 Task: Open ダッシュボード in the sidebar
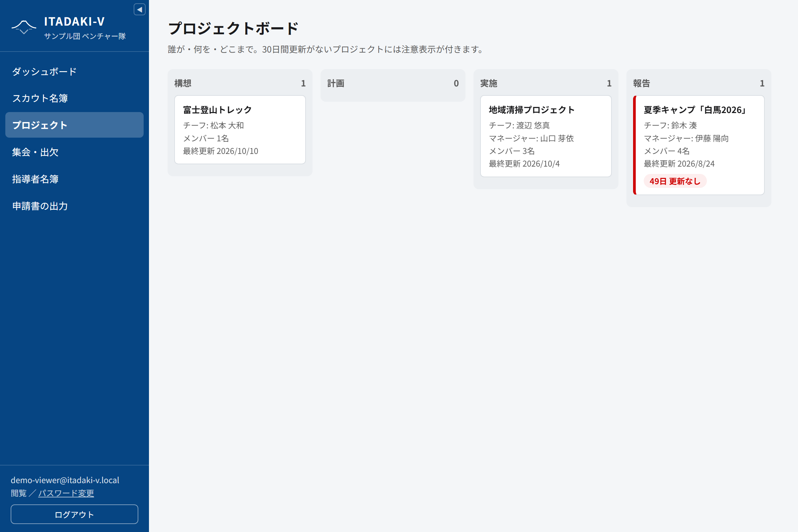74,71
